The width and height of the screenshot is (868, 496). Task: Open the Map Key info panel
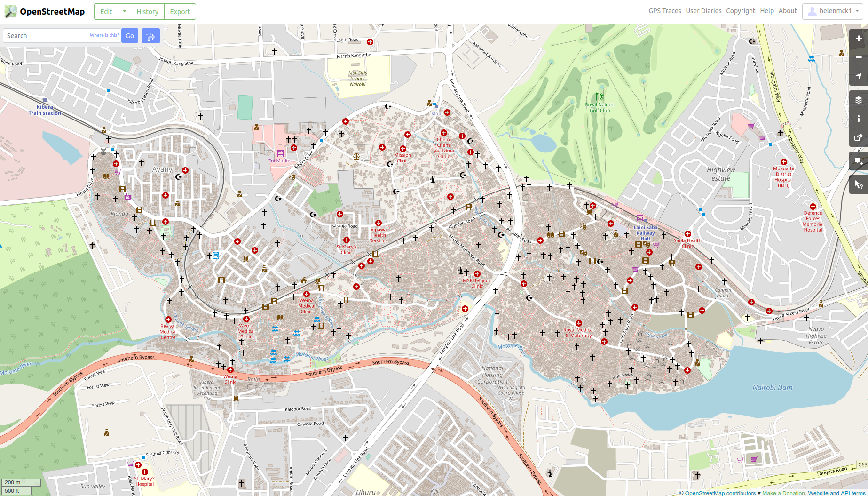[859, 119]
